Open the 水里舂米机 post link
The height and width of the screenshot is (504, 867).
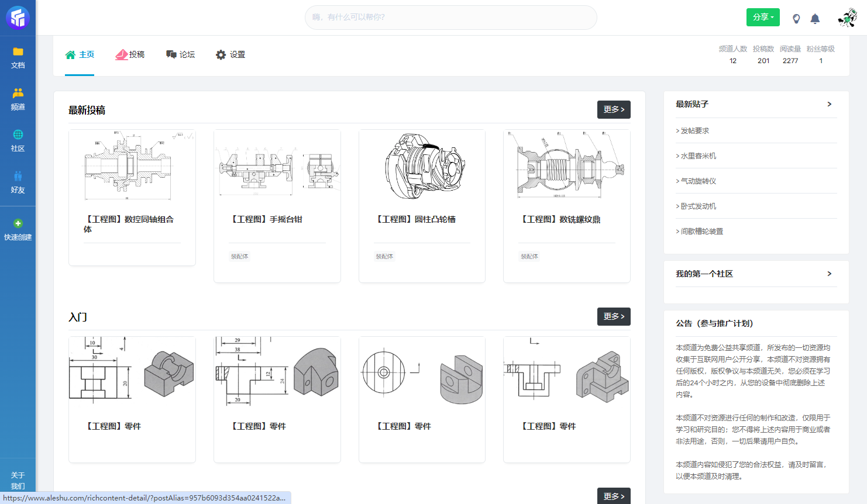coord(698,156)
